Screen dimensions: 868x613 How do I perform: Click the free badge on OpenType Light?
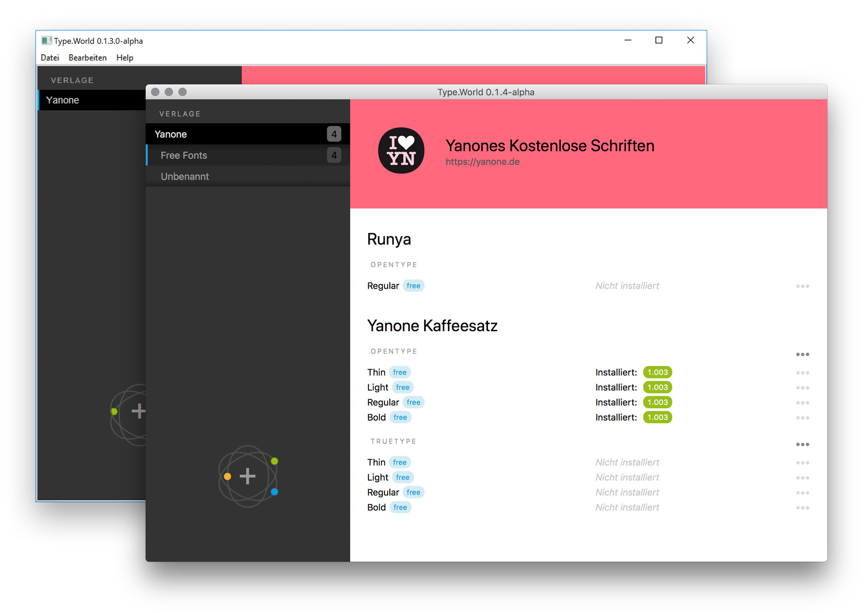(403, 387)
